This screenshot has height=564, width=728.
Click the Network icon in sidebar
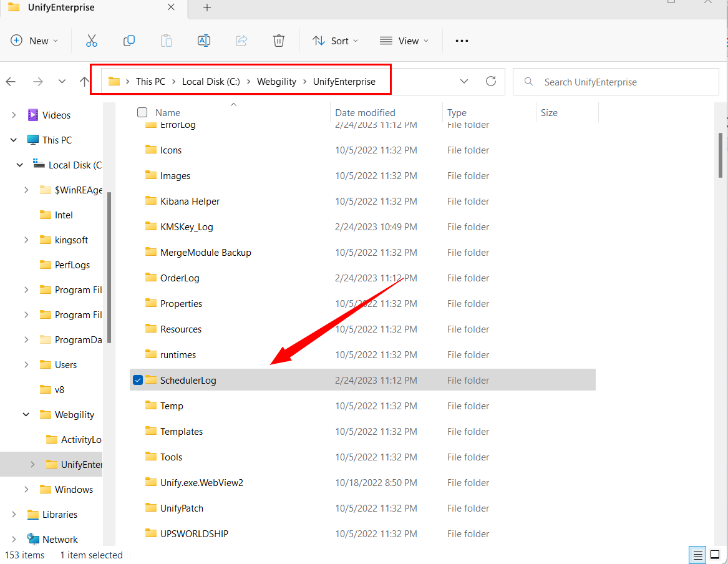click(33, 539)
